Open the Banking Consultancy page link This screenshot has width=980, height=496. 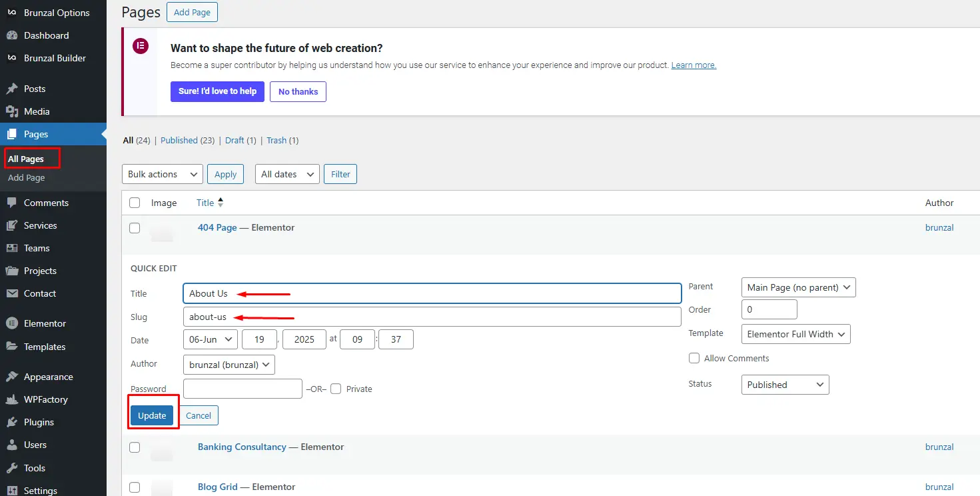point(242,447)
